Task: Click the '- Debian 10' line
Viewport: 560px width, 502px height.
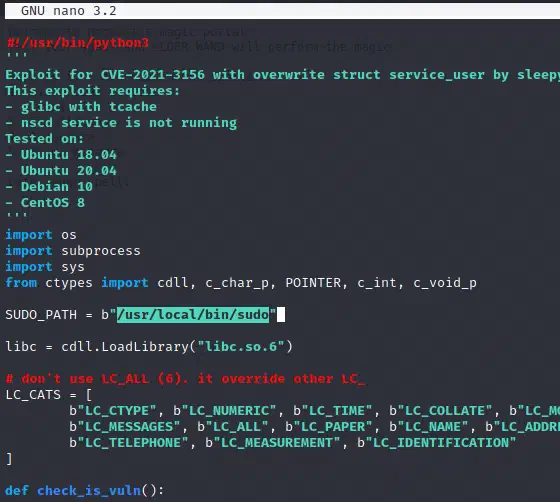Action: click(x=49, y=187)
